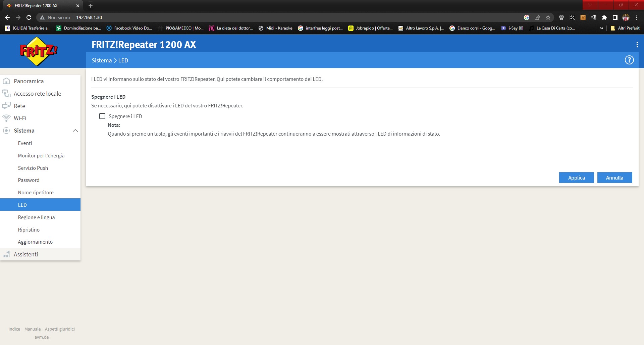Click the Rete network icon
Image resolution: width=644 pixels, height=345 pixels.
pyautogui.click(x=6, y=106)
